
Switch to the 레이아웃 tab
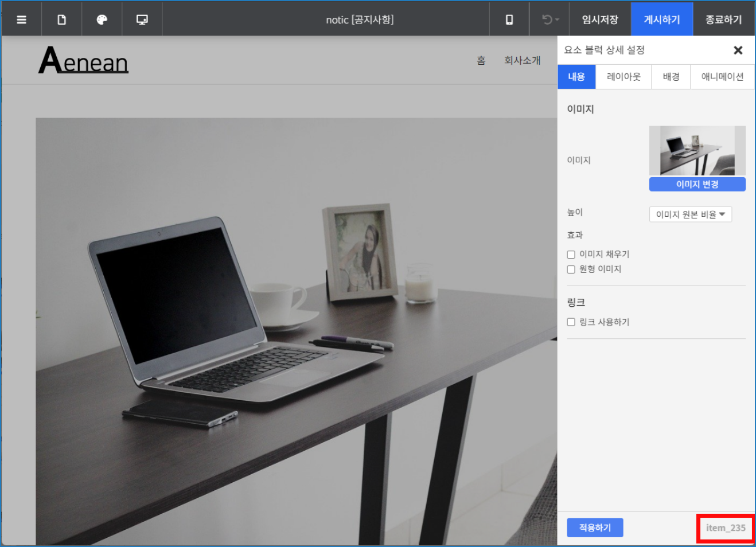click(x=623, y=77)
